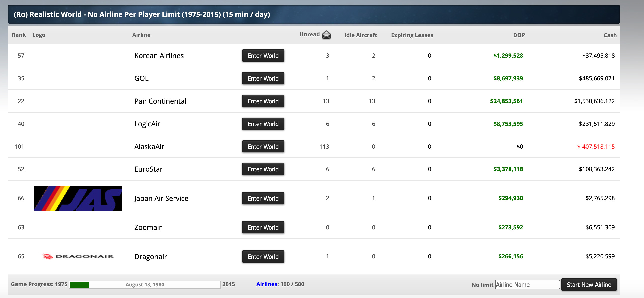The image size is (644, 298).
Task: Click the Pan Continental airline name
Action: [160, 101]
